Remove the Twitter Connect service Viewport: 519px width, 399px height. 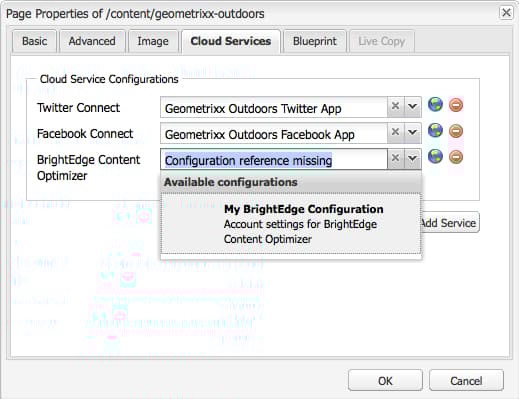[x=456, y=105]
